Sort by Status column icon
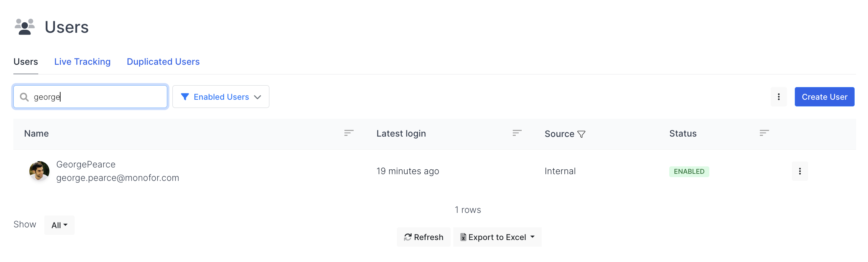Screen dimensions: 868x262 coord(764,133)
